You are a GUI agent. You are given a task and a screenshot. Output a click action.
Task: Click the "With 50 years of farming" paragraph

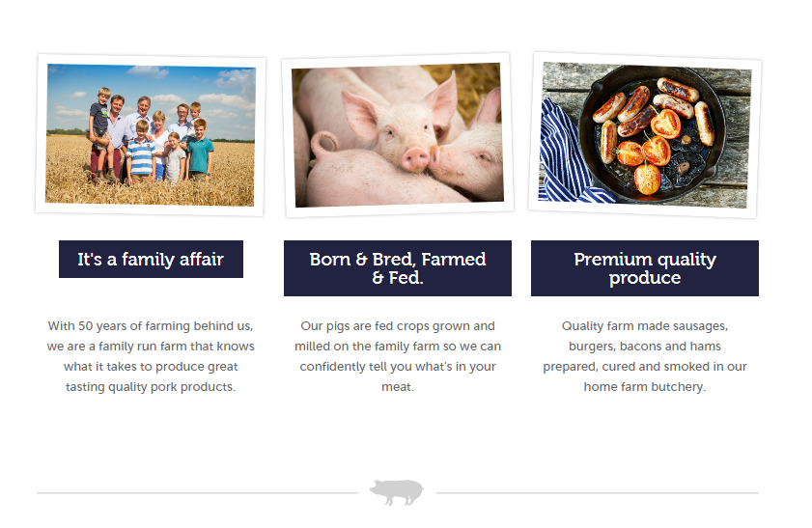[x=151, y=356]
